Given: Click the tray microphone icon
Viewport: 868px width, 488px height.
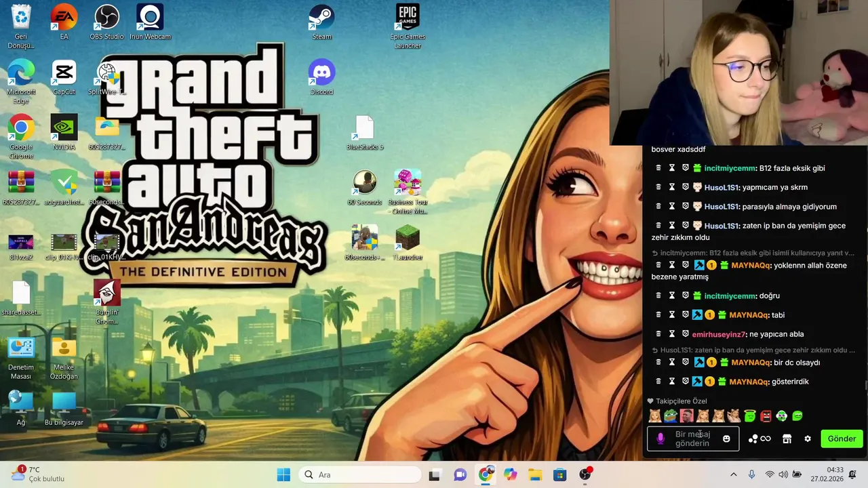Looking at the screenshot, I should (751, 475).
